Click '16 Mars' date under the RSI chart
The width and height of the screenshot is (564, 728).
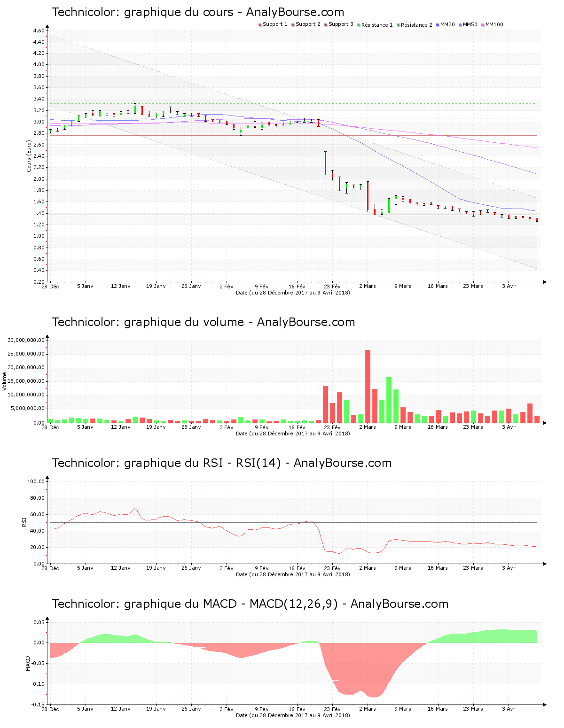point(438,568)
